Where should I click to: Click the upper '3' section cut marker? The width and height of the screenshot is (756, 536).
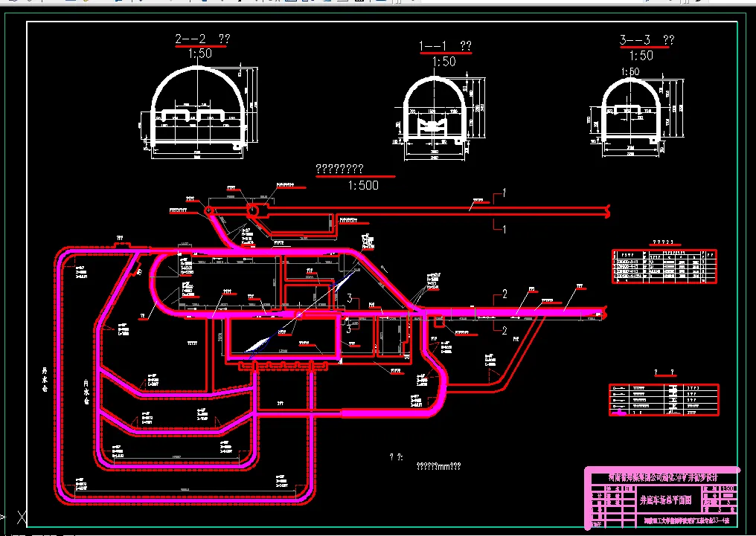[350, 299]
